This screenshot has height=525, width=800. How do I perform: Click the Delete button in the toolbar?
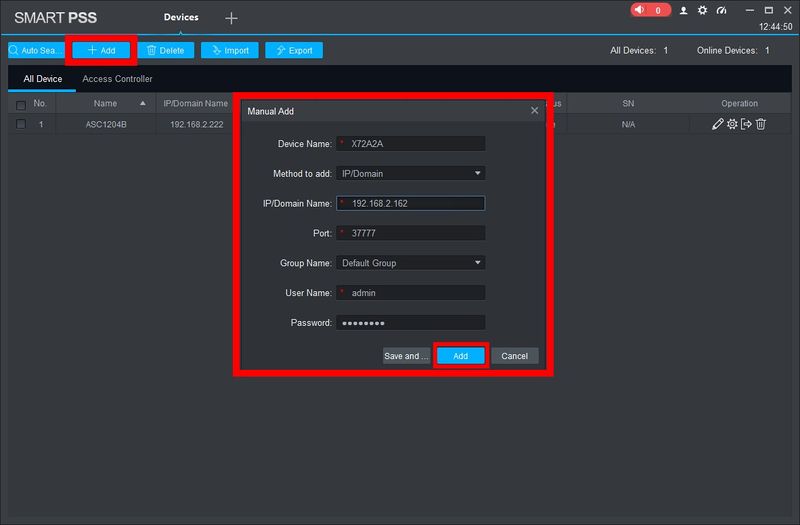tap(165, 50)
